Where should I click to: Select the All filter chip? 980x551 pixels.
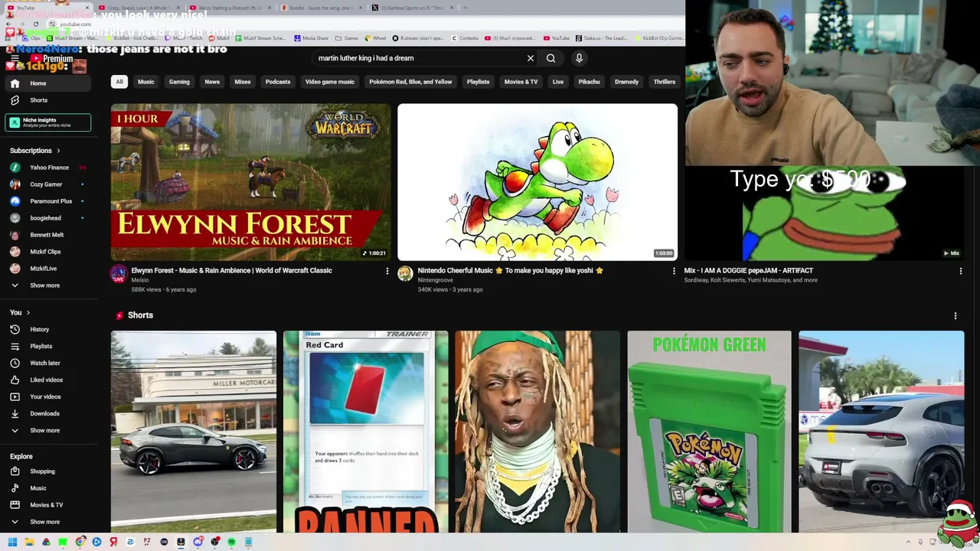(x=119, y=82)
